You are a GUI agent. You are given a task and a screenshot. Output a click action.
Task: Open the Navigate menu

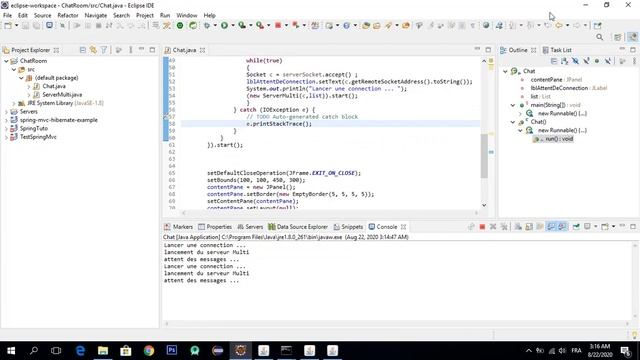[x=96, y=16]
